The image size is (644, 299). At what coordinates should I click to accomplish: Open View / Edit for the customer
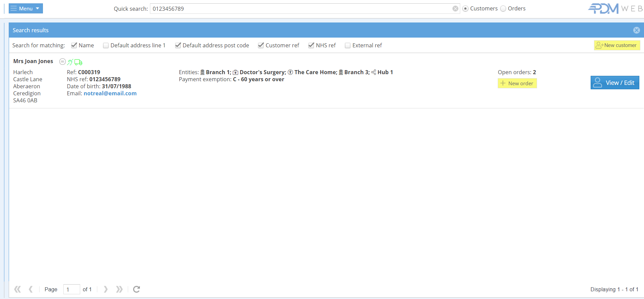tap(614, 83)
